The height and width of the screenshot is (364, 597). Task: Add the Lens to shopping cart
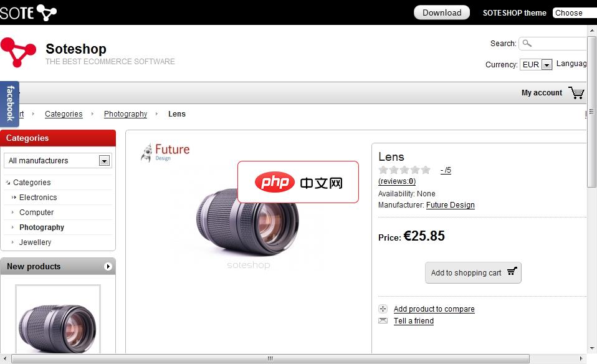pos(473,272)
